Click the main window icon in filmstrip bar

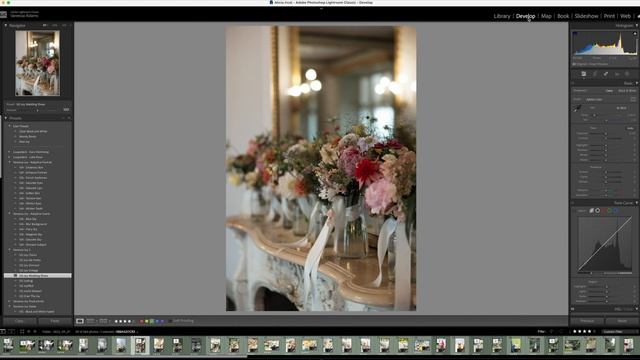point(3,331)
